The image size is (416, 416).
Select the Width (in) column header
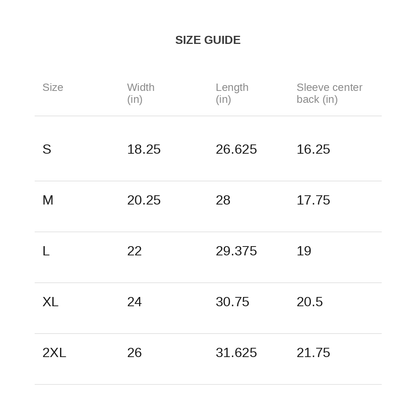click(140, 93)
